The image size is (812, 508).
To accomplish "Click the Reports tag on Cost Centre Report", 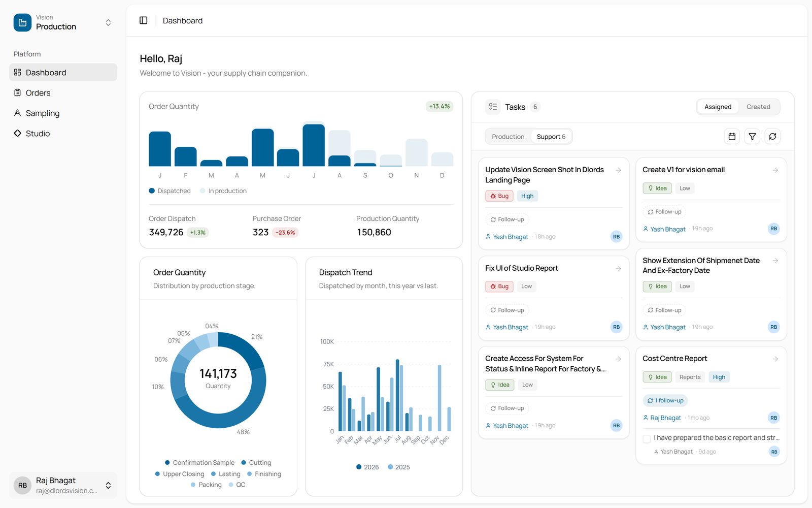I will (690, 377).
